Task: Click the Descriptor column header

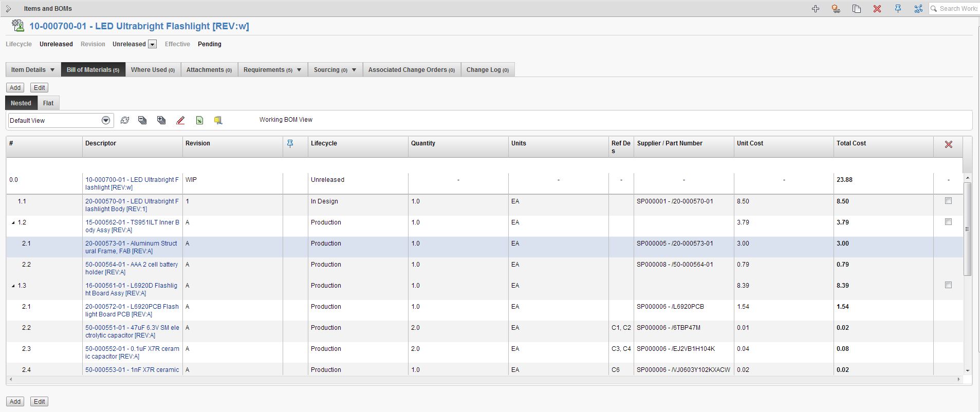Action: [132, 147]
